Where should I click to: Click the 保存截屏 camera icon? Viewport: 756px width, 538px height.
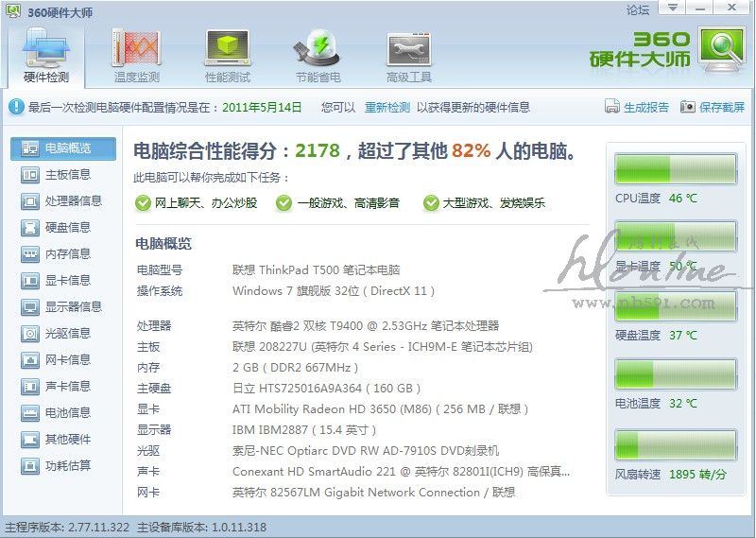[x=688, y=107]
